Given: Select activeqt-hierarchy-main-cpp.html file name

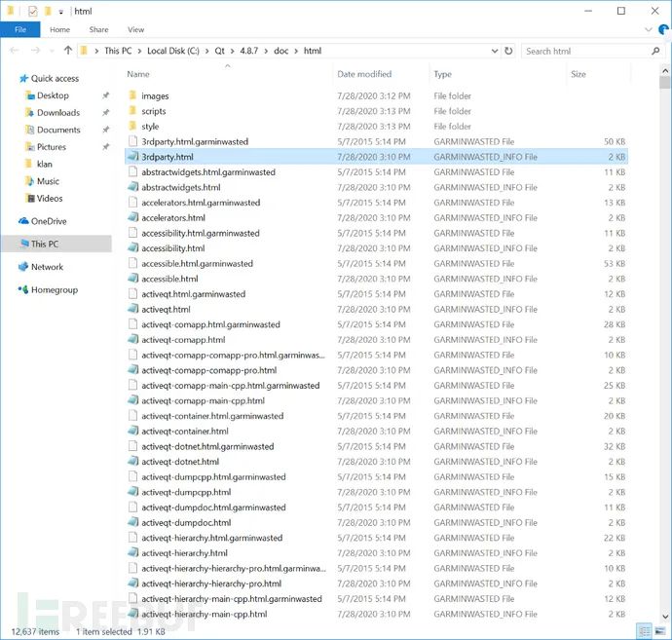Looking at the screenshot, I should coord(204,614).
